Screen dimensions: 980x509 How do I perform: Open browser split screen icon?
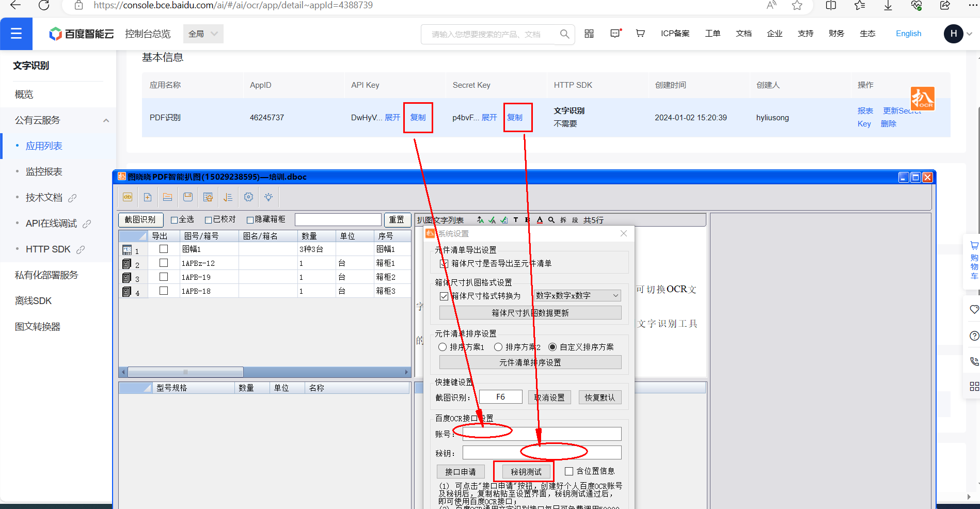(x=831, y=5)
